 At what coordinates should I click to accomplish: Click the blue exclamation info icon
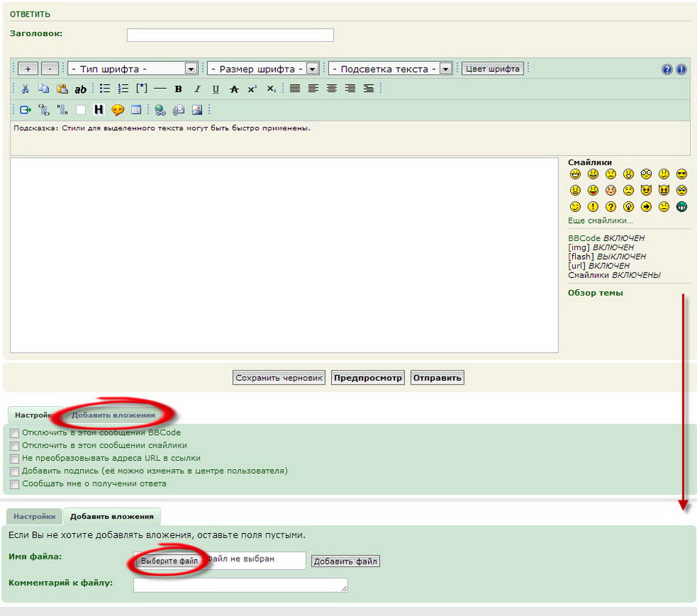point(681,69)
